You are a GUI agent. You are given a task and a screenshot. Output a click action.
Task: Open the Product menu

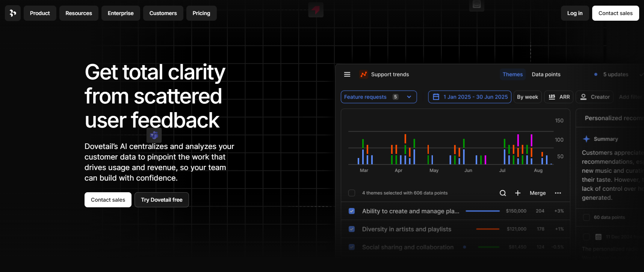pyautogui.click(x=40, y=13)
